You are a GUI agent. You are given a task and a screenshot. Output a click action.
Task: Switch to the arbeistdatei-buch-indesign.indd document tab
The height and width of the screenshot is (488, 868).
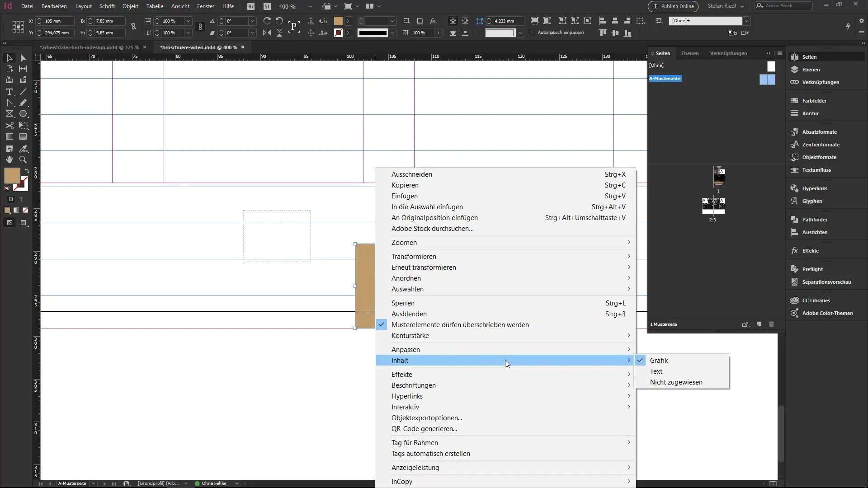(x=90, y=47)
